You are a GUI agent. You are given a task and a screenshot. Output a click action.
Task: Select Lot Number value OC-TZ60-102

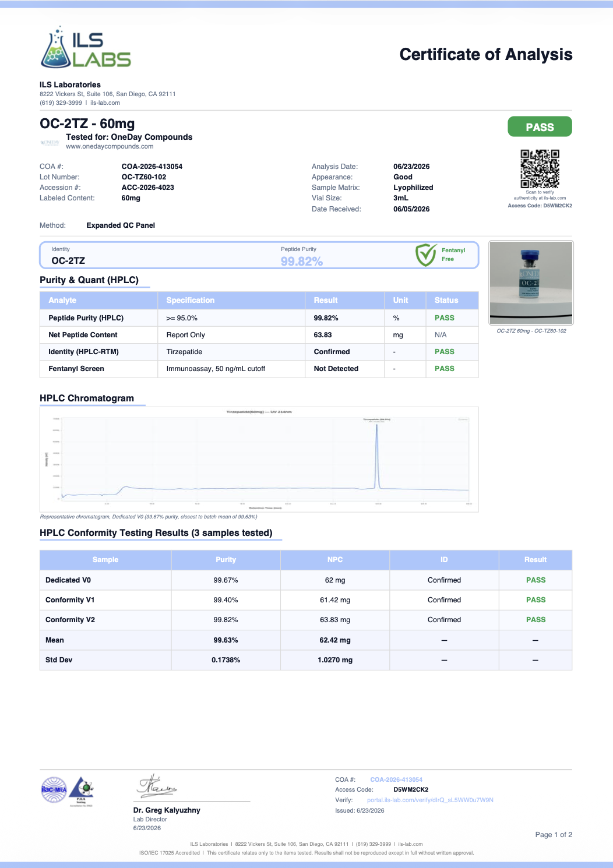click(x=144, y=177)
